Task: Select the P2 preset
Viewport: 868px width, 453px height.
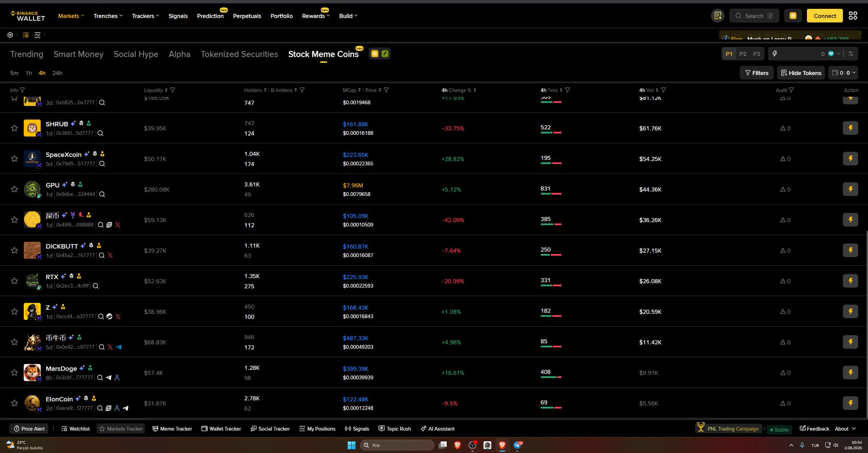Action: (x=743, y=54)
